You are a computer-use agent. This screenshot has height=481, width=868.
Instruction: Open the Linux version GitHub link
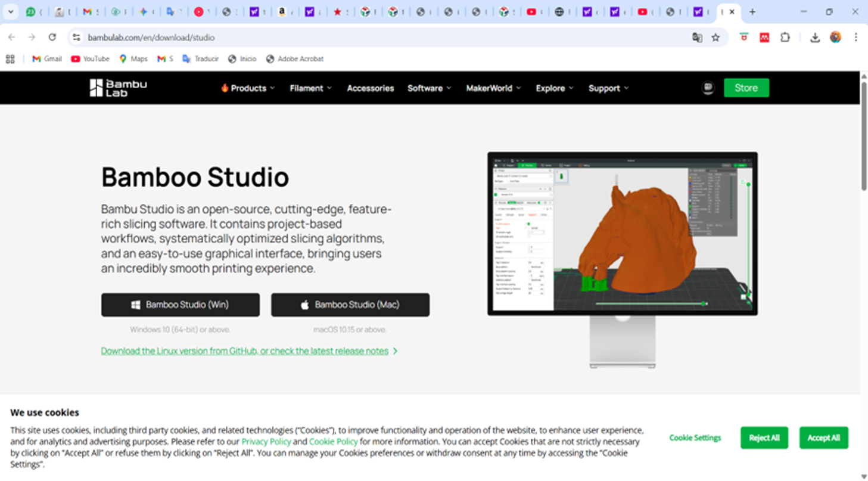[x=250, y=351]
